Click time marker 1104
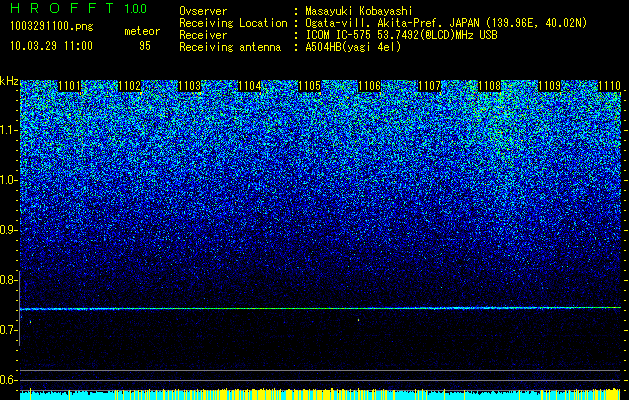Viewport: 629px width, 400px height. coord(250,86)
